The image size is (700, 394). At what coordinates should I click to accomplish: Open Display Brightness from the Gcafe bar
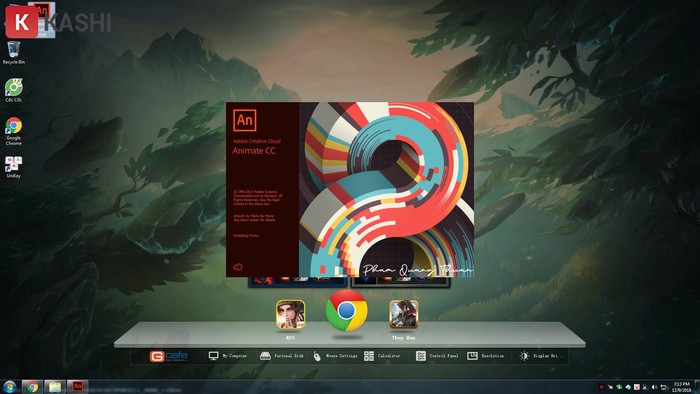(541, 356)
